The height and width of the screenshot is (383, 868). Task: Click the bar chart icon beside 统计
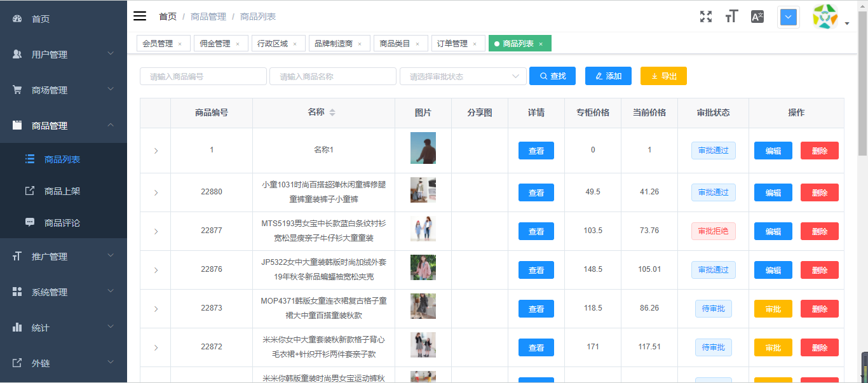17,327
